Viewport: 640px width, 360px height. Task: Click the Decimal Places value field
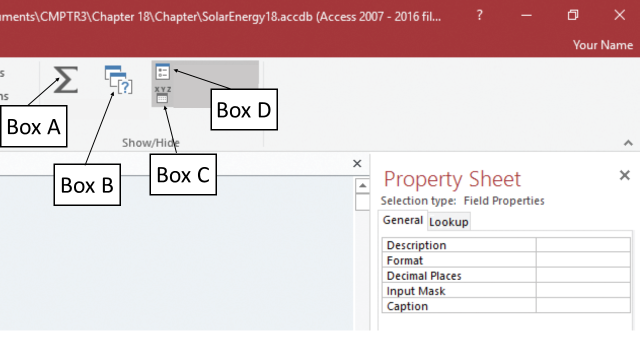pyautogui.click(x=583, y=276)
